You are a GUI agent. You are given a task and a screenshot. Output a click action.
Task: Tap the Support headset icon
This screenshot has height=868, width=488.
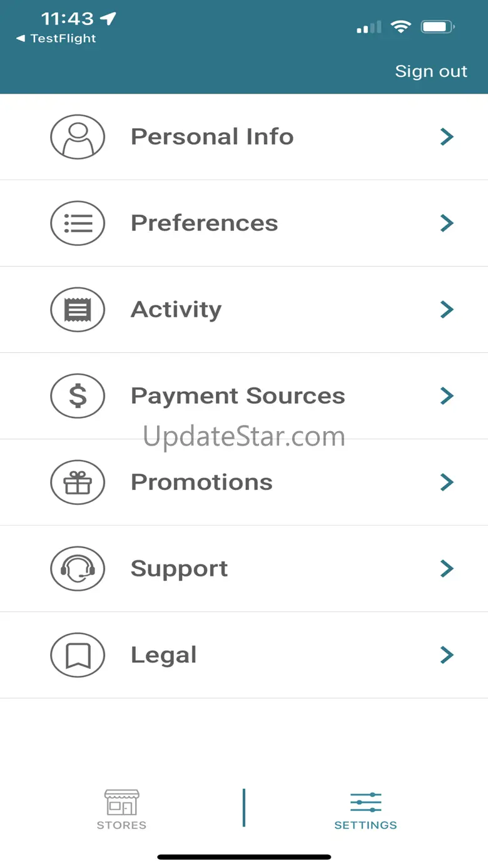point(78,568)
